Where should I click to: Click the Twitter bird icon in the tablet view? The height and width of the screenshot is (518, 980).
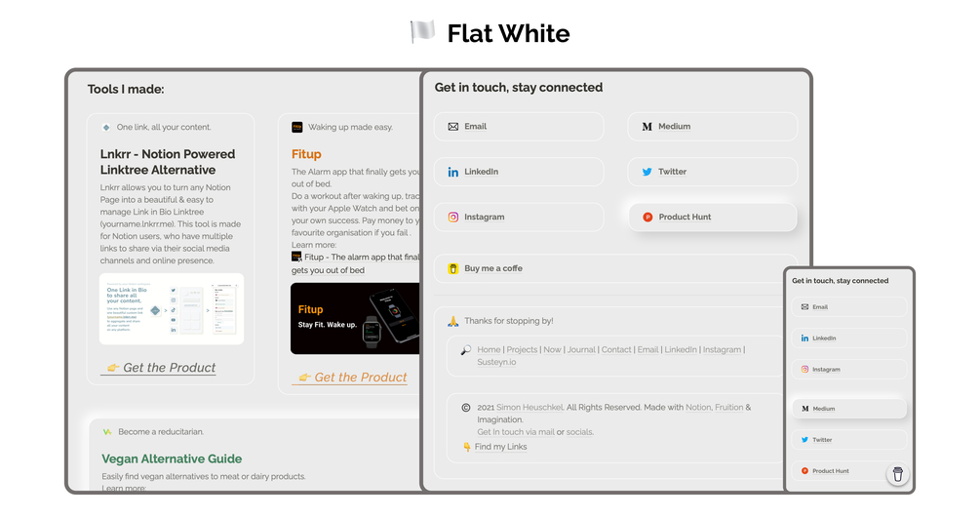tap(647, 172)
